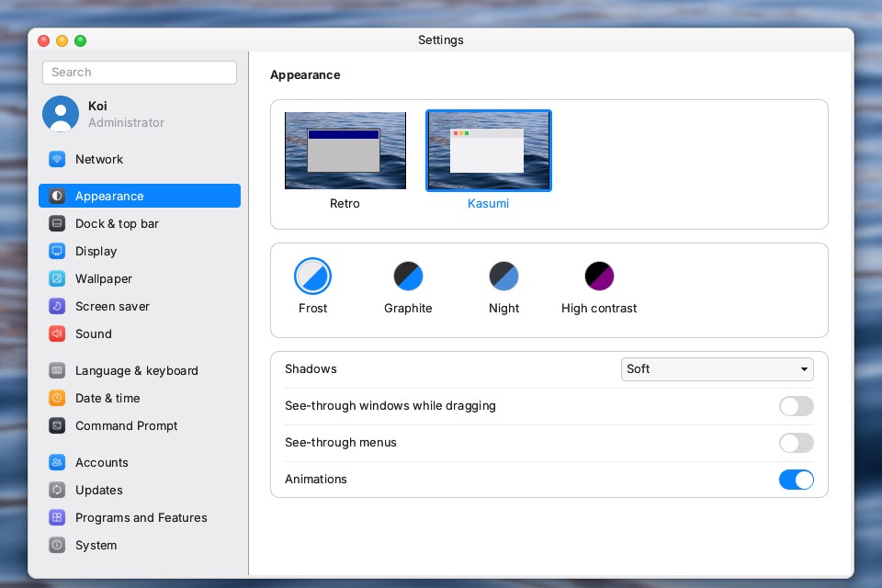Viewport: 882px width, 588px height.
Task: Open the Screen saver icon
Action: point(57,306)
